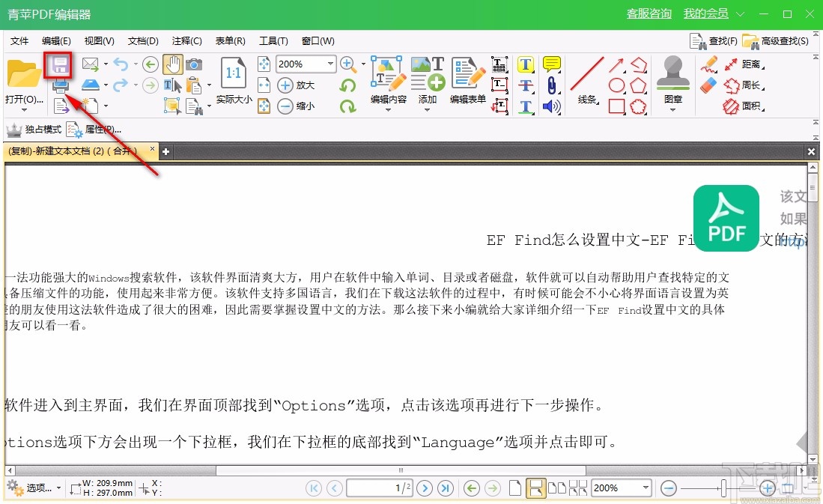Switch to two-page display mode
Screen dimensions: 823x504
click(x=557, y=487)
